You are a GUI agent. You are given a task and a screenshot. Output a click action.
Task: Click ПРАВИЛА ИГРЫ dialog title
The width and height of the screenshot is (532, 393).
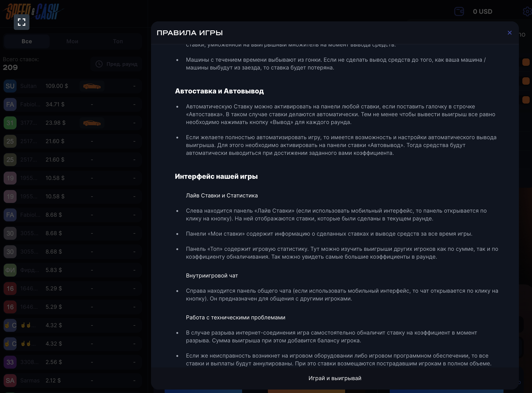coord(189,33)
